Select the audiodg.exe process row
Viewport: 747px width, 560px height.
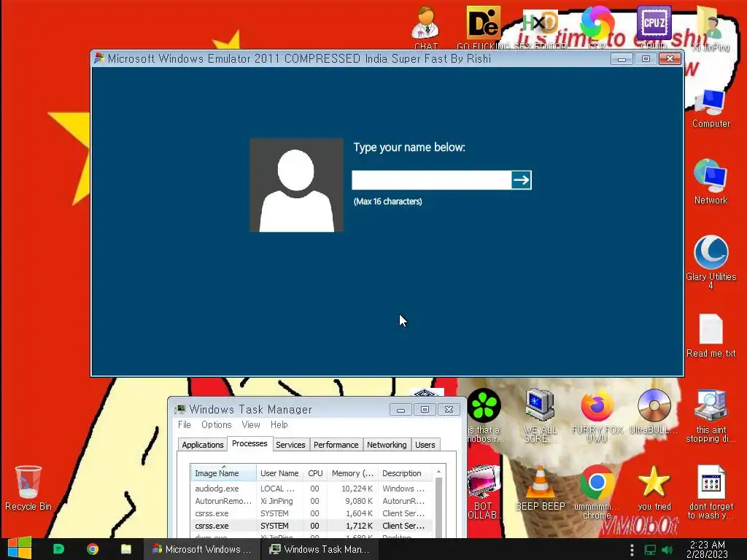(311, 489)
